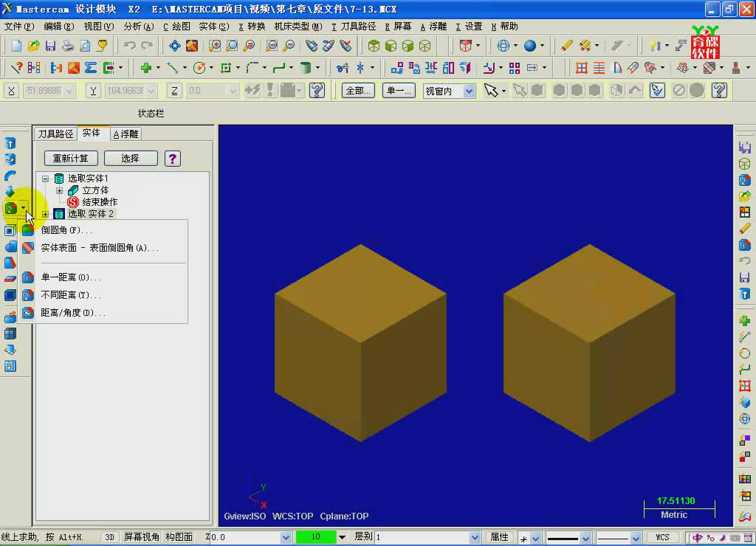Click the left cube in the viewport
Viewport: 756px width, 546px height.
[x=360, y=342]
